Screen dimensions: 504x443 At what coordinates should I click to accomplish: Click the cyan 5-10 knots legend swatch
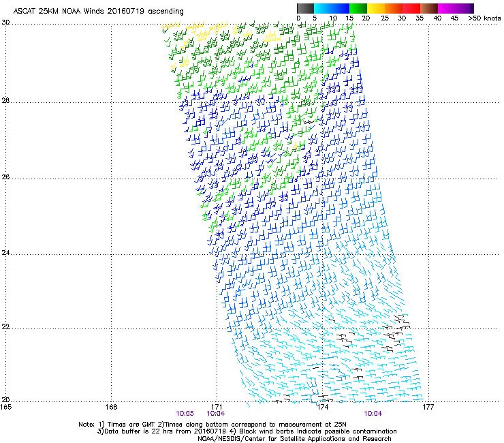tap(323, 8)
